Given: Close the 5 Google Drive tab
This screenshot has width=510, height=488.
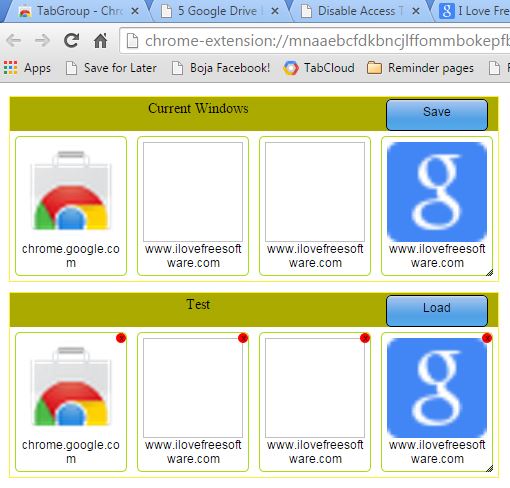Looking at the screenshot, I should click(275, 11).
